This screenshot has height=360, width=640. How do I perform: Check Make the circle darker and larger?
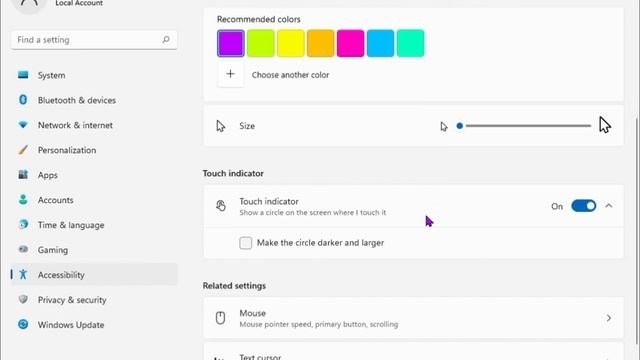(x=246, y=243)
